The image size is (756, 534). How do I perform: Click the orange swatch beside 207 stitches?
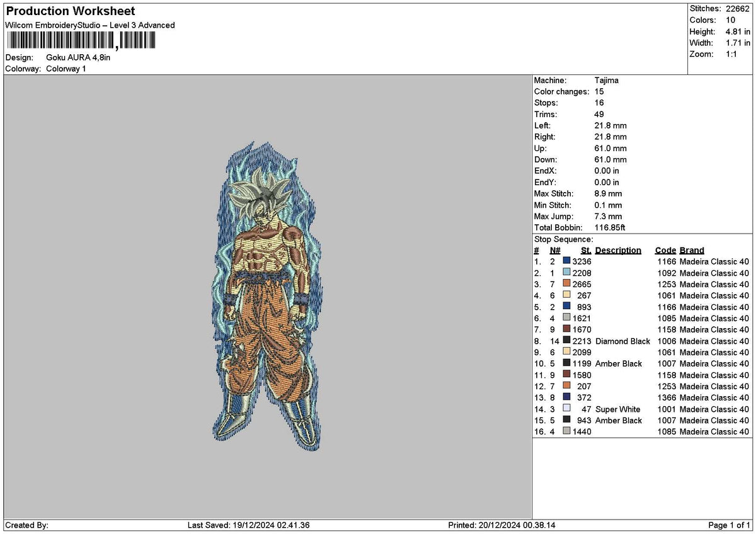(566, 385)
